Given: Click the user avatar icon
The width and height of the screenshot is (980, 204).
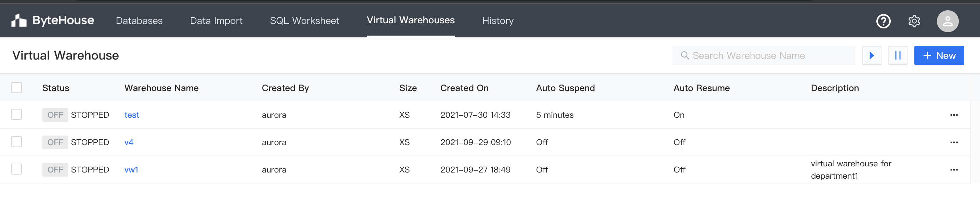Looking at the screenshot, I should [x=947, y=21].
